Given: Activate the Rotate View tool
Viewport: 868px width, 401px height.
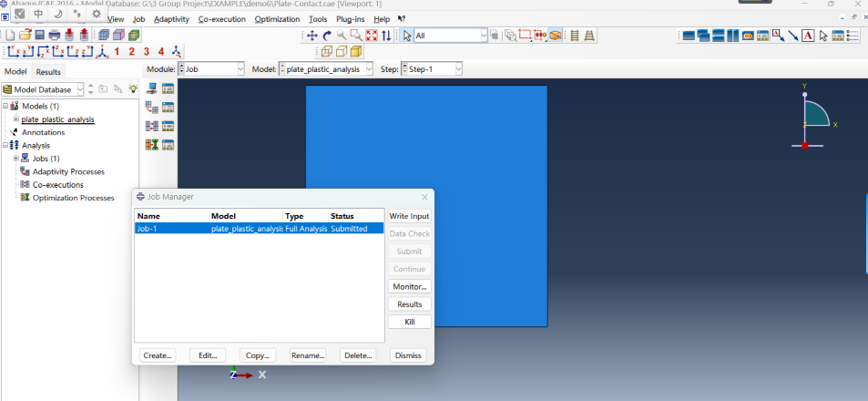Looking at the screenshot, I should 327,36.
